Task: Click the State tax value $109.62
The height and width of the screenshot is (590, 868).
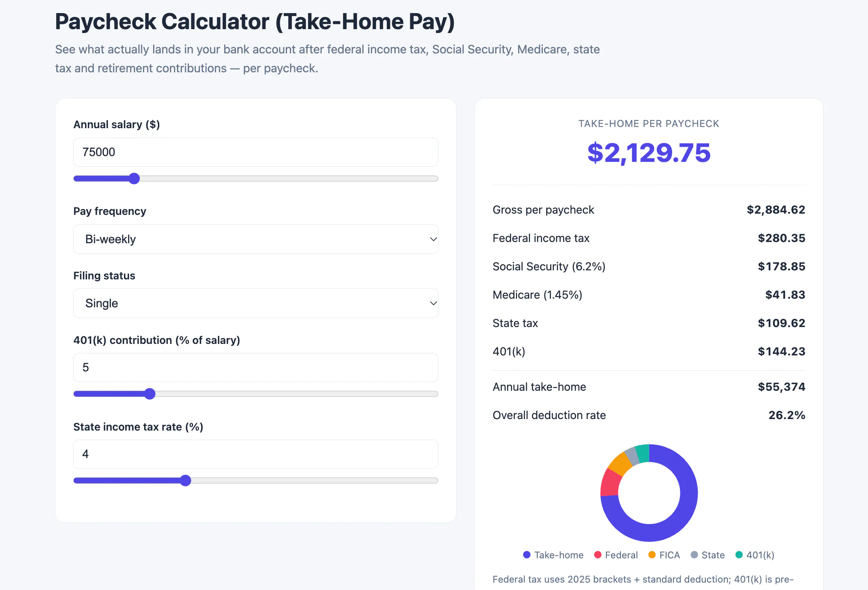Action: point(781,323)
